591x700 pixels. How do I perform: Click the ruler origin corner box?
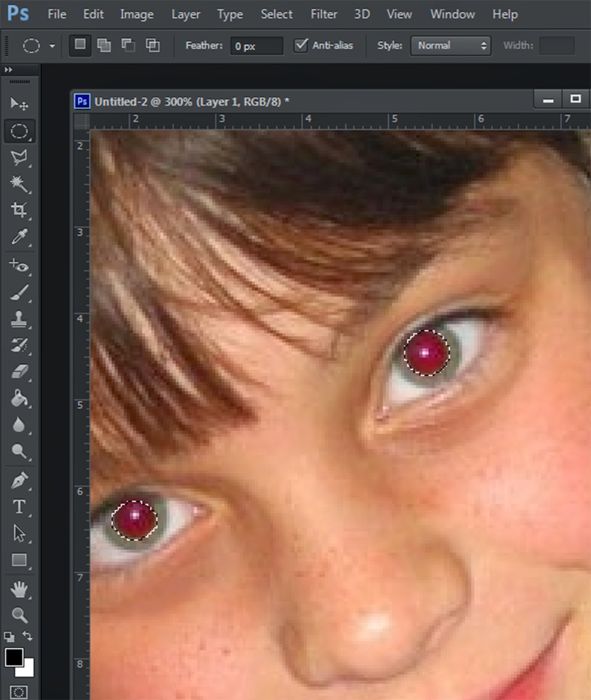click(x=81, y=121)
